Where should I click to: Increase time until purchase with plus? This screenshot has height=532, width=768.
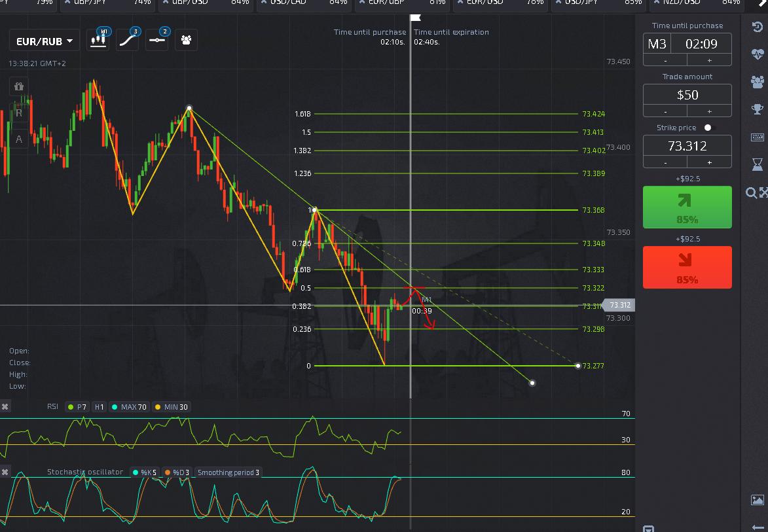(709, 60)
